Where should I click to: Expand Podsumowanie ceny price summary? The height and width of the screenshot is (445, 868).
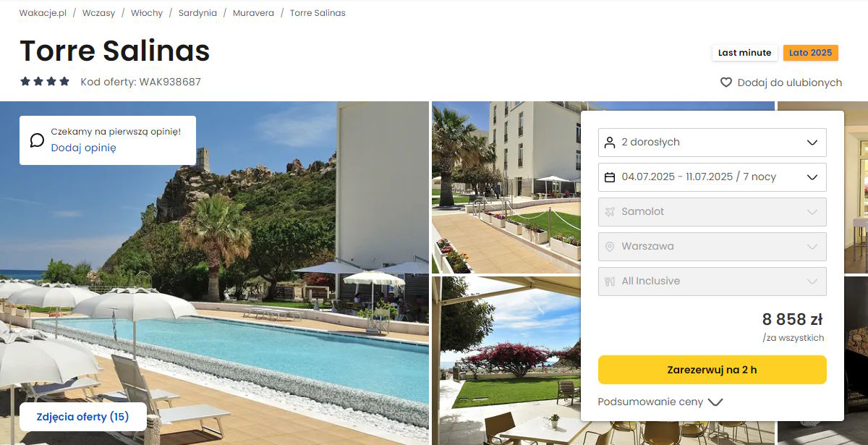tap(660, 402)
